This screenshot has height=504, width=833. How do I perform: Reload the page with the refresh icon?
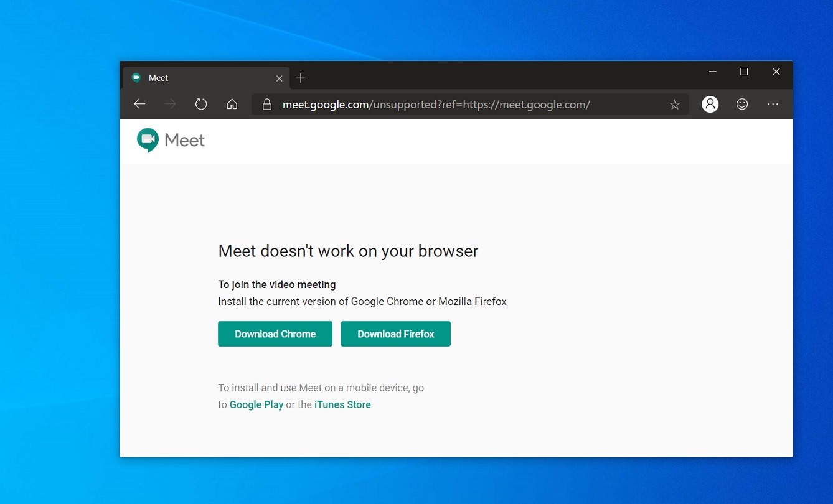[200, 104]
